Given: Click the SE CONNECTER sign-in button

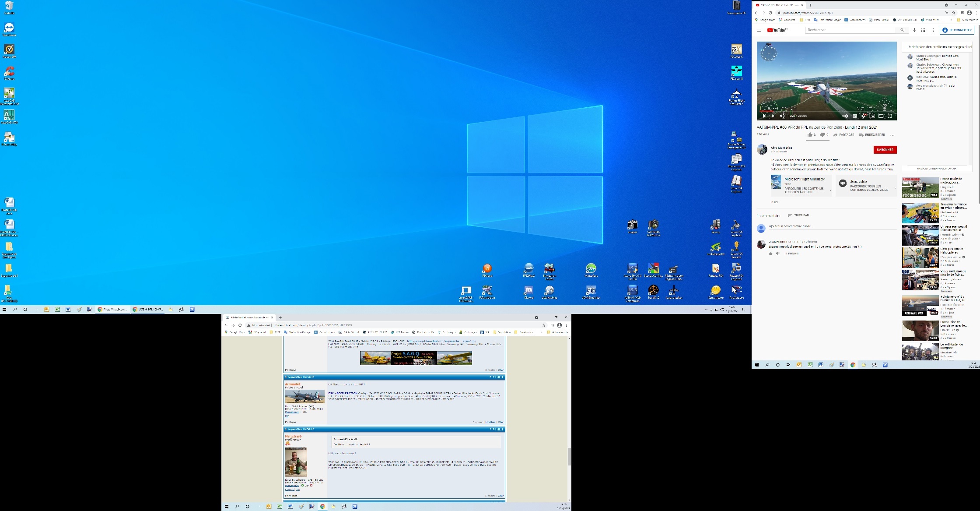Looking at the screenshot, I should (x=957, y=30).
